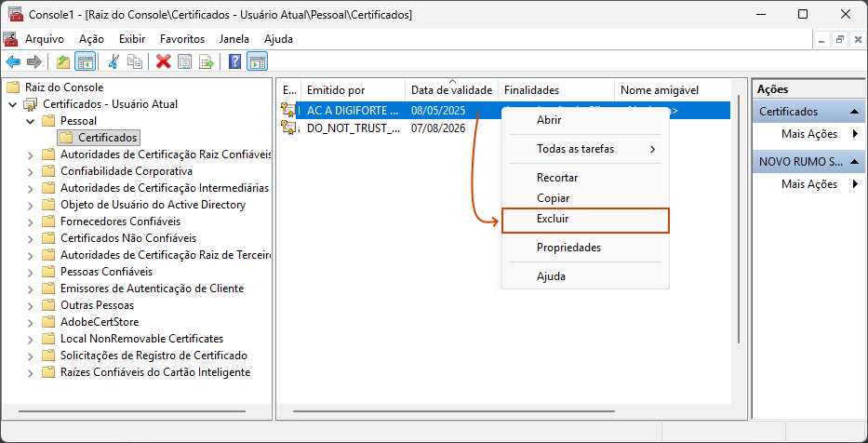Collapse the Pessoal folder in the tree
This screenshot has width=868, height=443.
click(x=30, y=121)
